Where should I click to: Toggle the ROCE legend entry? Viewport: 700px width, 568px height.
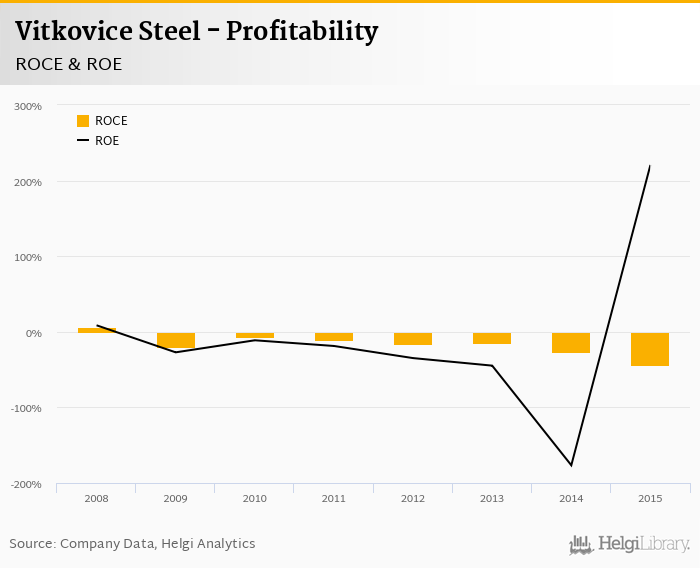[111, 121]
